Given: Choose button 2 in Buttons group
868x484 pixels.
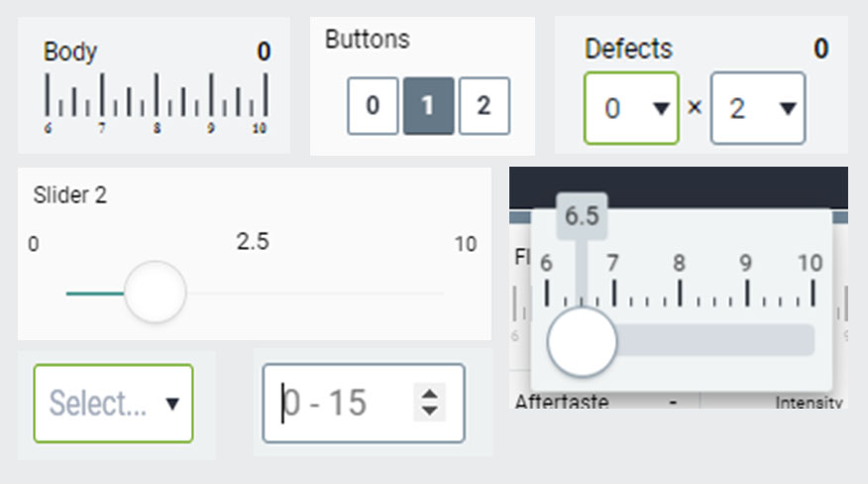Looking at the screenshot, I should tap(485, 106).
